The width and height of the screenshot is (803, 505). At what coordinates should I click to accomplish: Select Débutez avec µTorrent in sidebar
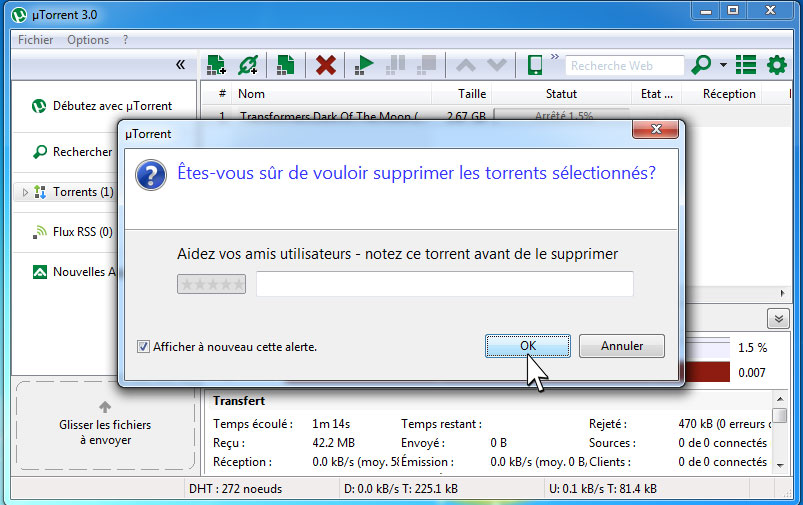[113, 106]
